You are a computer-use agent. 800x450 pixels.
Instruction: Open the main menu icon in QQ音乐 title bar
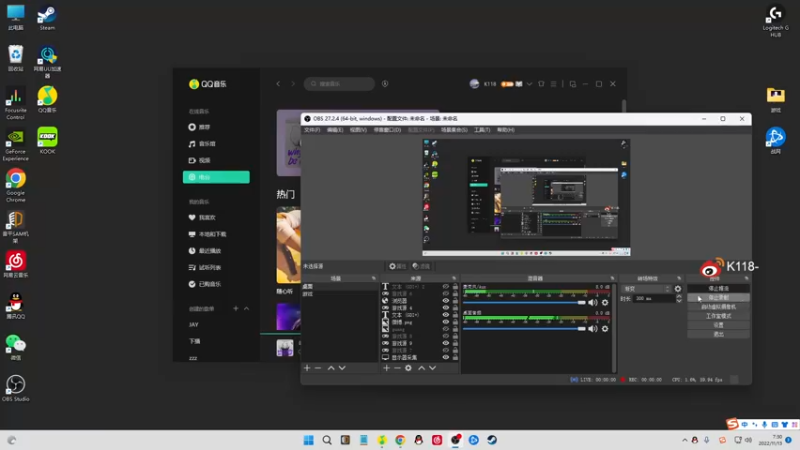(x=554, y=84)
